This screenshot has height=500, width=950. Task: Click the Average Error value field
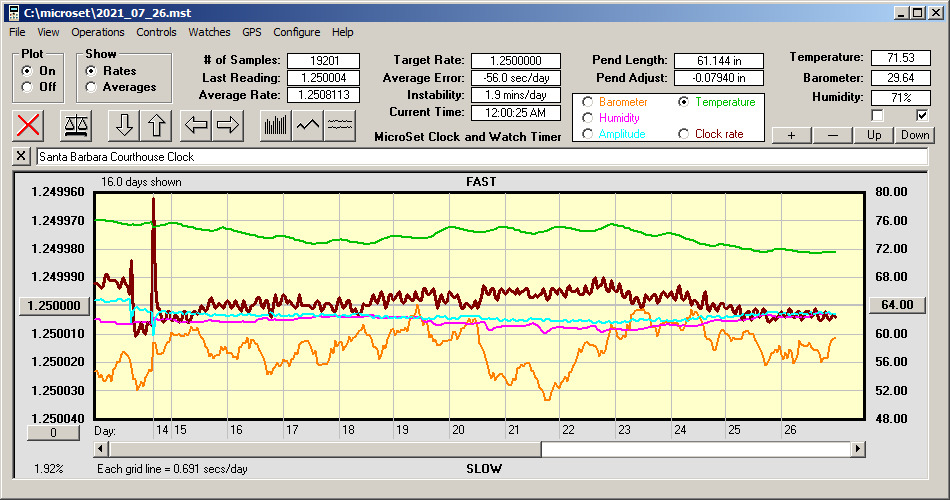click(x=516, y=78)
